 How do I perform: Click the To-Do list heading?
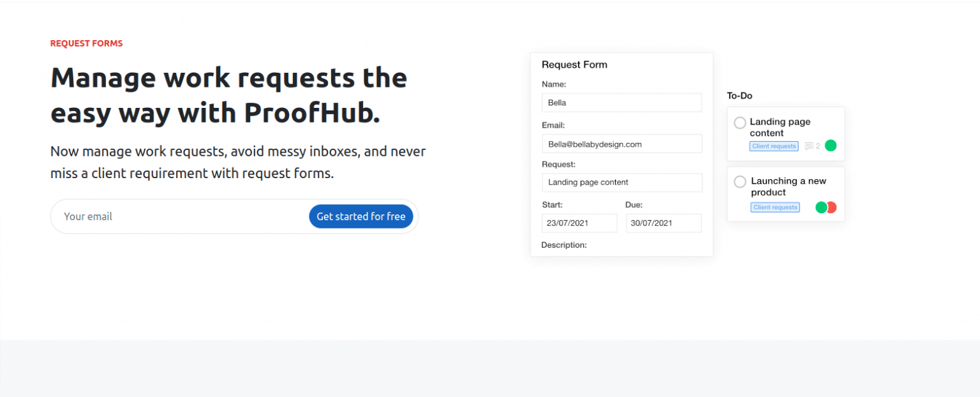pyautogui.click(x=739, y=95)
